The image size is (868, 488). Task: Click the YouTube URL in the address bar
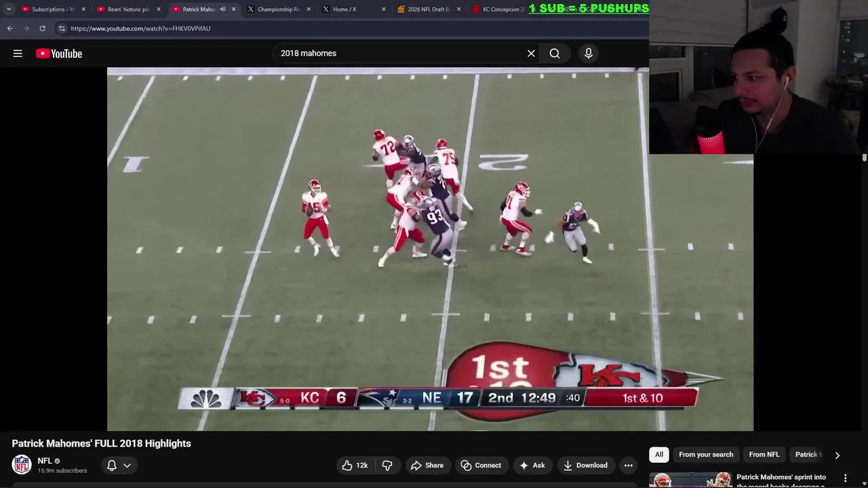[x=140, y=28]
